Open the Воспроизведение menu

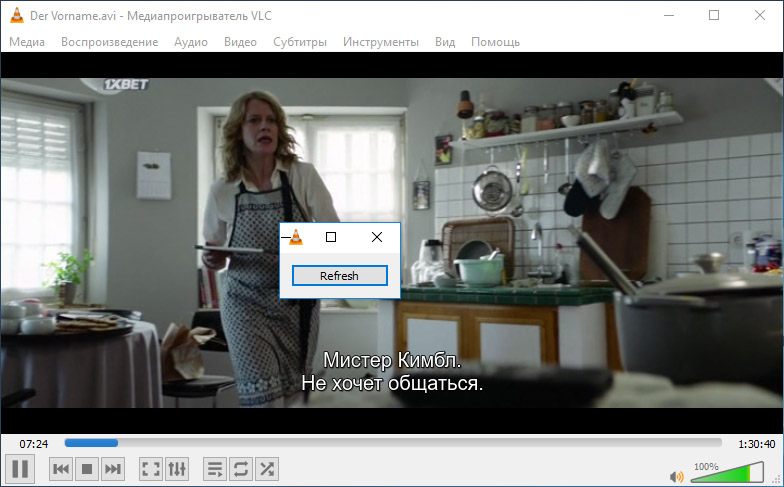[110, 42]
